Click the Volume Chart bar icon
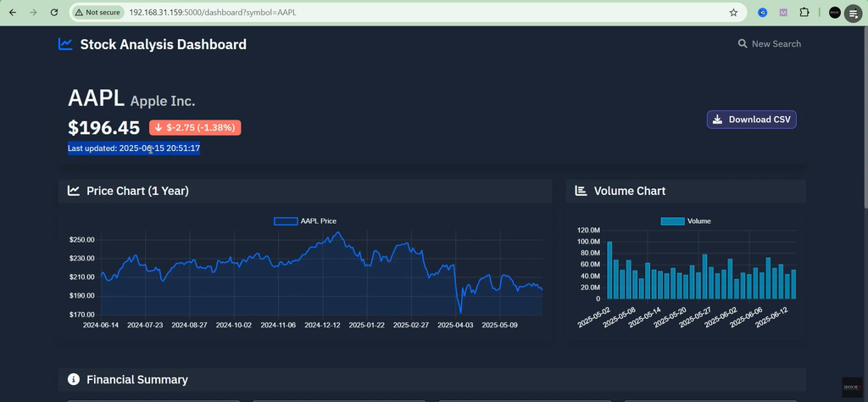868x402 pixels. [581, 191]
